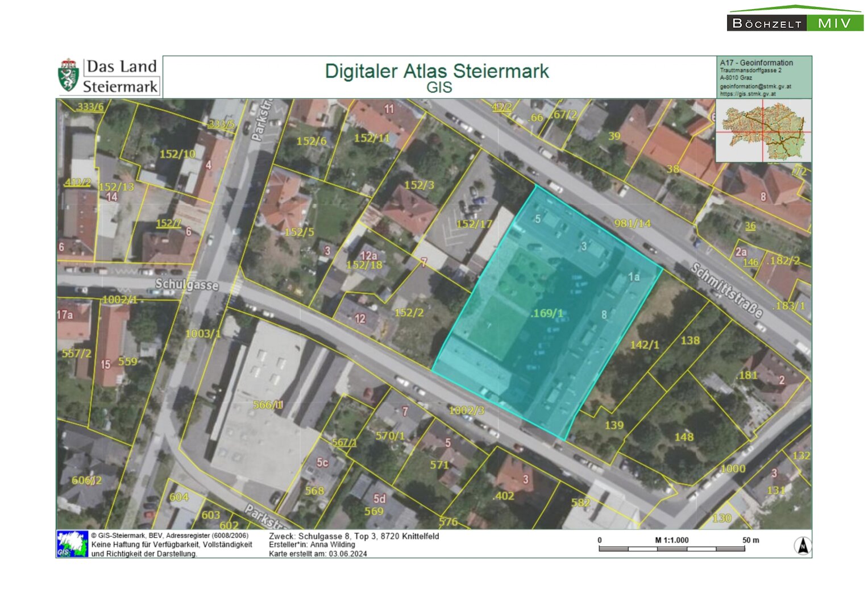Screen dimensions: 868x614
Task: Click the GIS Steiermark logo at bottom left
Action: (x=72, y=544)
